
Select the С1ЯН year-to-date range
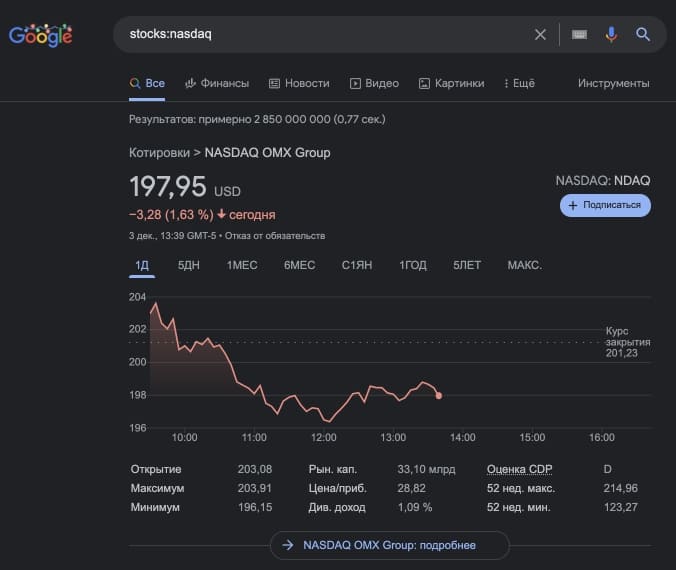tap(357, 265)
